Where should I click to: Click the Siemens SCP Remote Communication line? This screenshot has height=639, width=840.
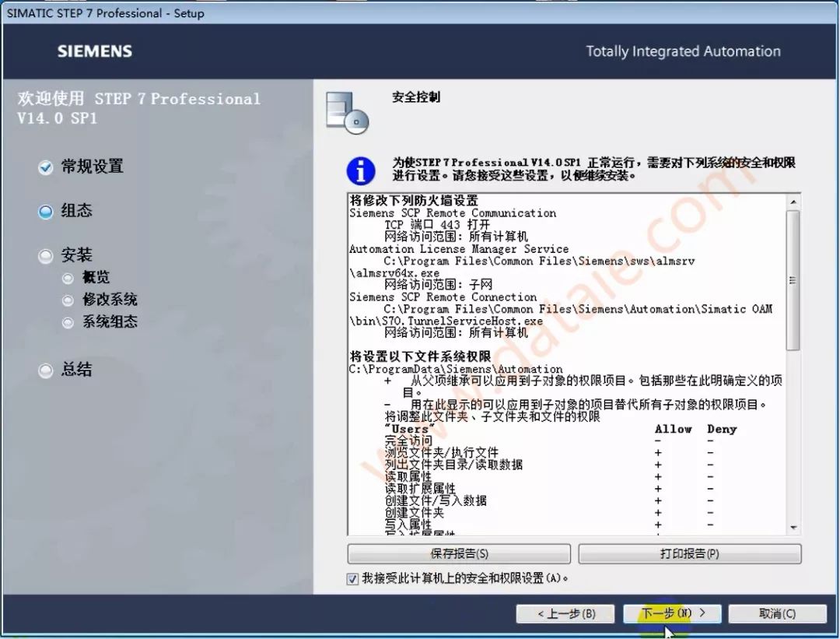[x=453, y=212]
